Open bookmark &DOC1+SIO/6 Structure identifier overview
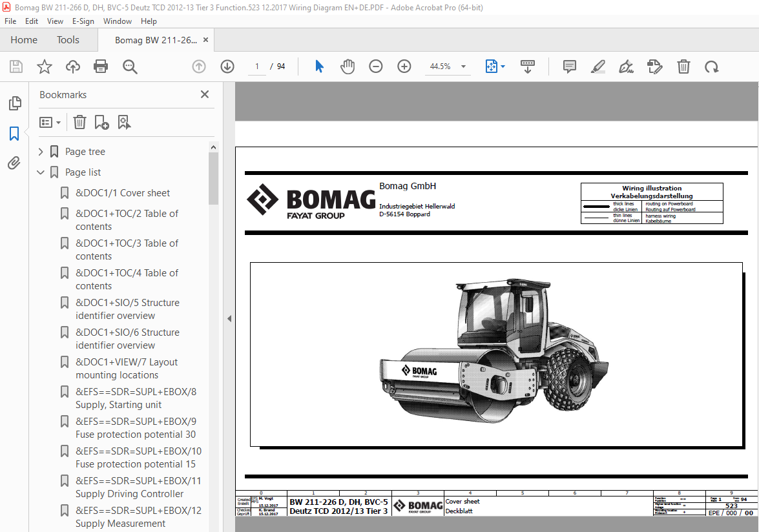Image resolution: width=759 pixels, height=532 pixels. [x=127, y=338]
